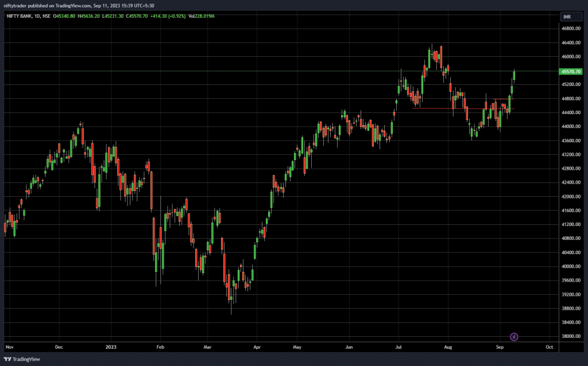Screen dimensions: 588x366
Task: Click the purple lightning event icon
Action: coord(514,337)
